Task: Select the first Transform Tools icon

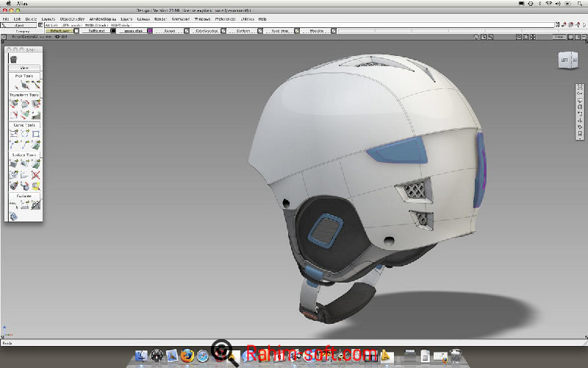Action: [x=14, y=105]
